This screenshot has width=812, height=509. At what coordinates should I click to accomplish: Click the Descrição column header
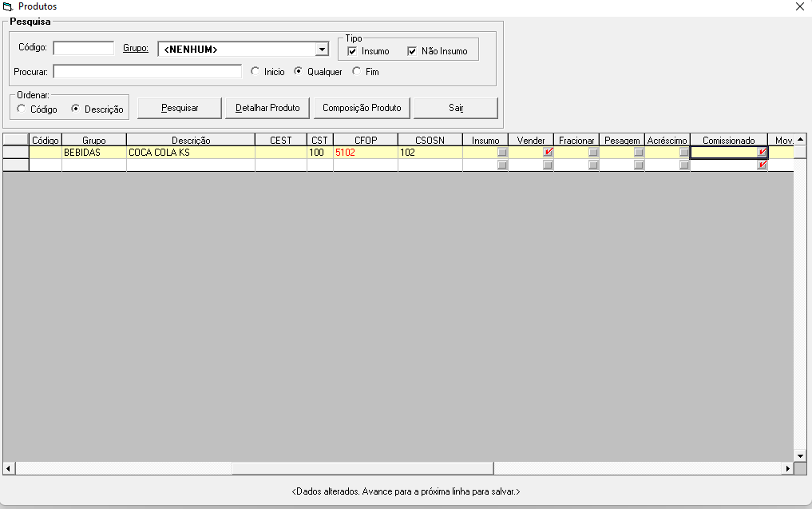(x=191, y=140)
